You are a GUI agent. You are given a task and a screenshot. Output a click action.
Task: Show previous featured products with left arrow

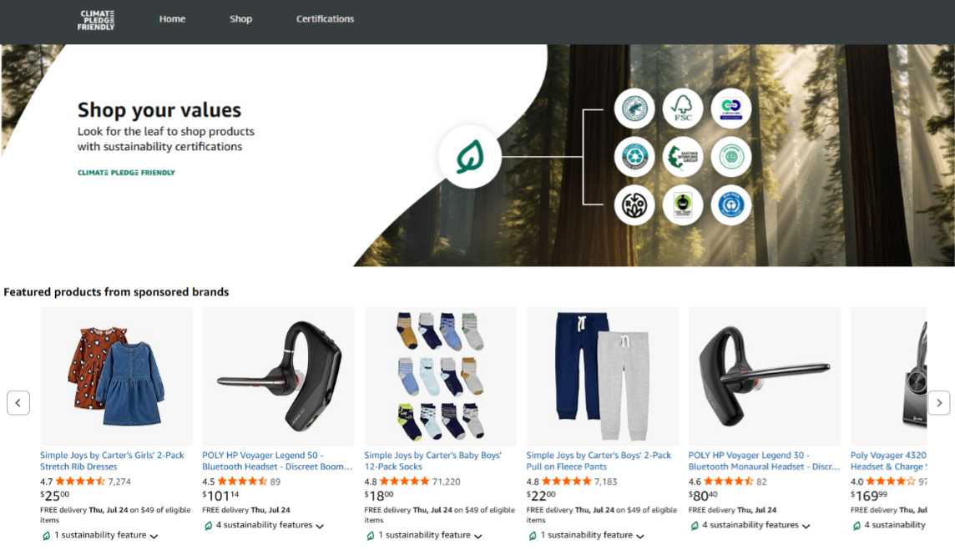[18, 402]
